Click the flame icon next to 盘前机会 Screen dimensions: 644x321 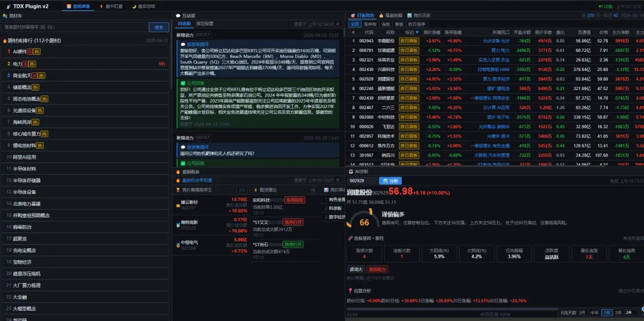click(x=178, y=172)
